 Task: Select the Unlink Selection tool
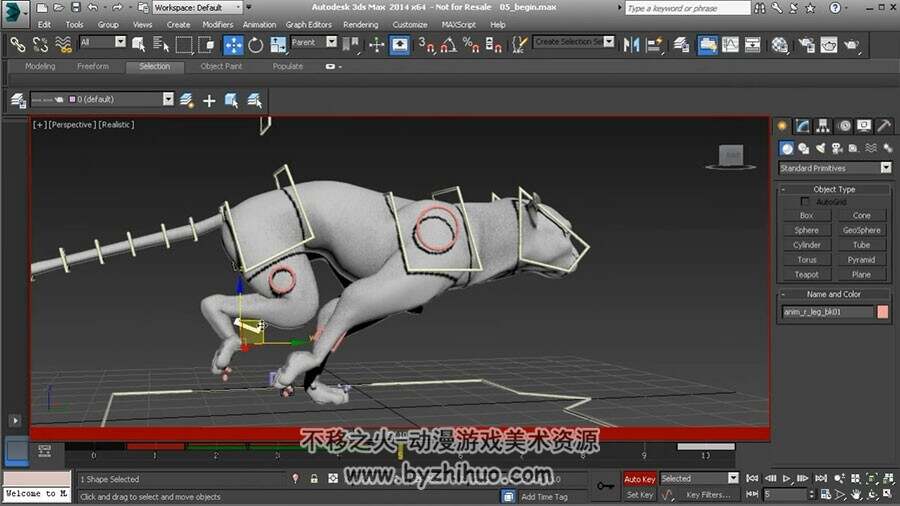click(x=40, y=44)
